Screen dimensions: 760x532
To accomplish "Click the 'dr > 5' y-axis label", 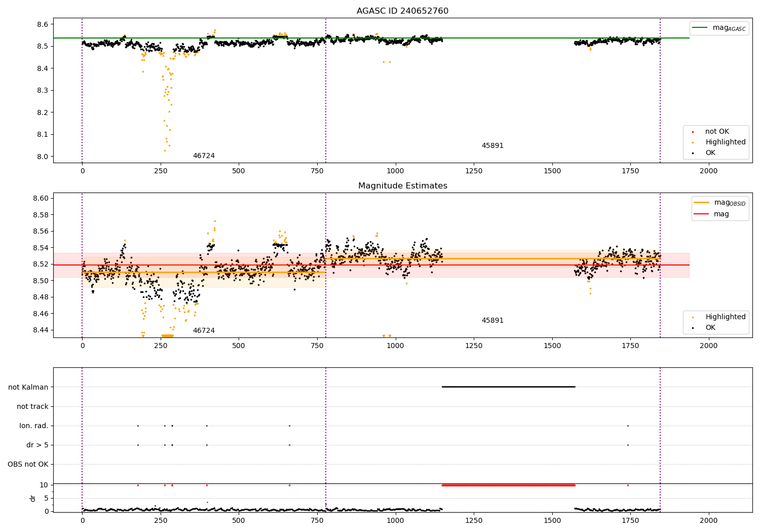I will click(x=37, y=445).
